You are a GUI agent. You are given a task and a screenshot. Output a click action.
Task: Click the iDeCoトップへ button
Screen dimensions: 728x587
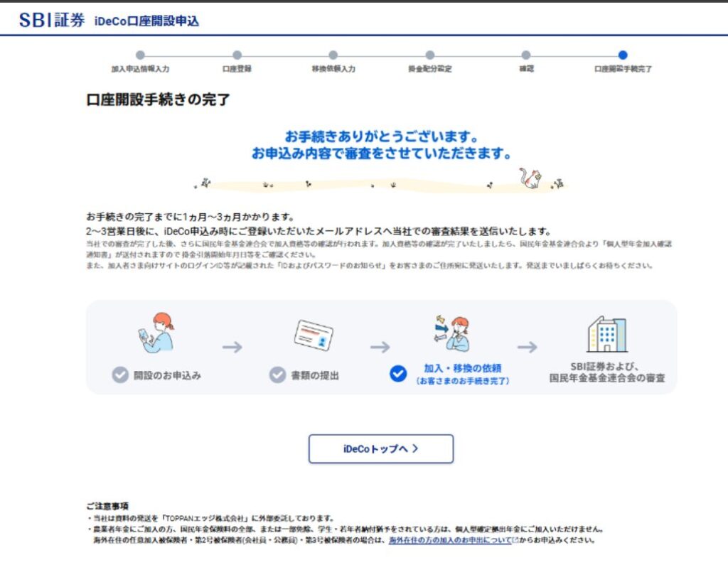click(x=381, y=448)
